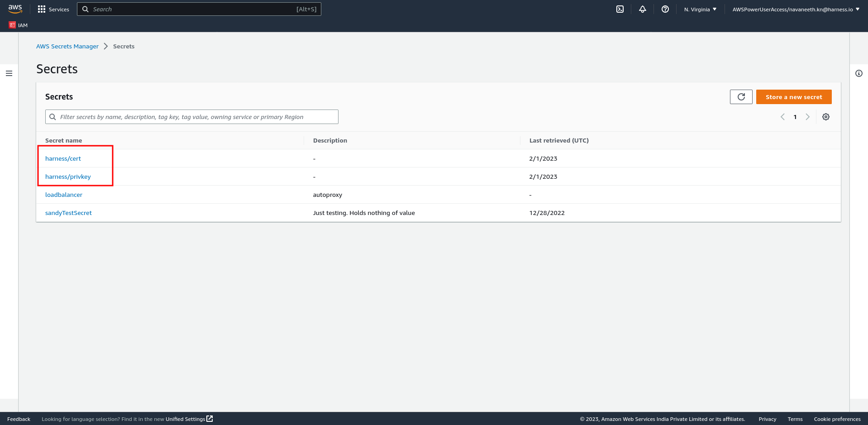Image resolution: width=868 pixels, height=425 pixels.
Task: Open the Services grid menu
Action: coord(42,9)
